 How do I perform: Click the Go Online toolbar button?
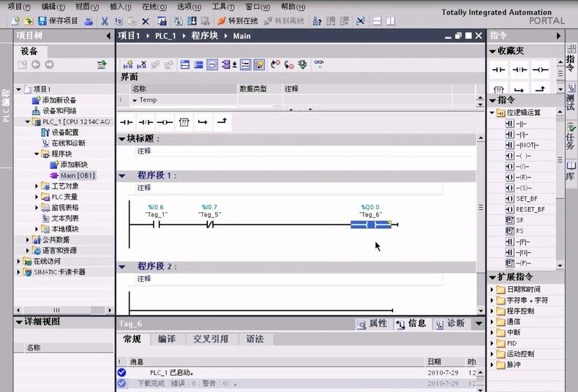click(237, 21)
